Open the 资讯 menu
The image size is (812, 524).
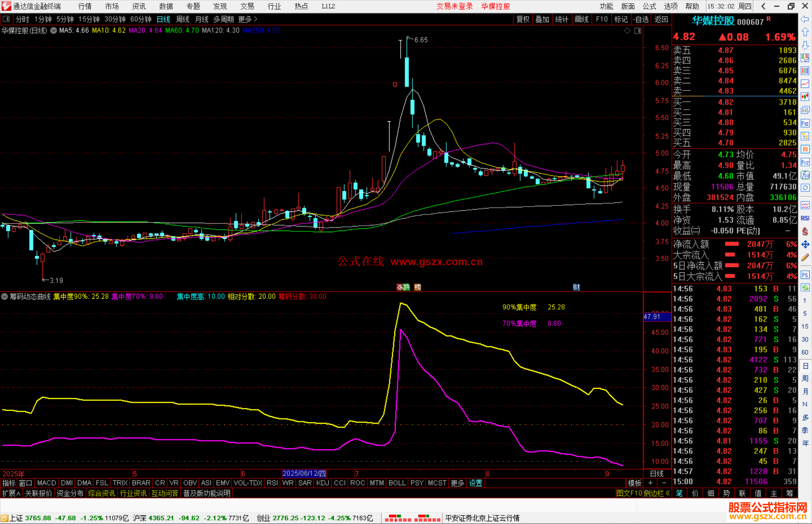point(139,6)
